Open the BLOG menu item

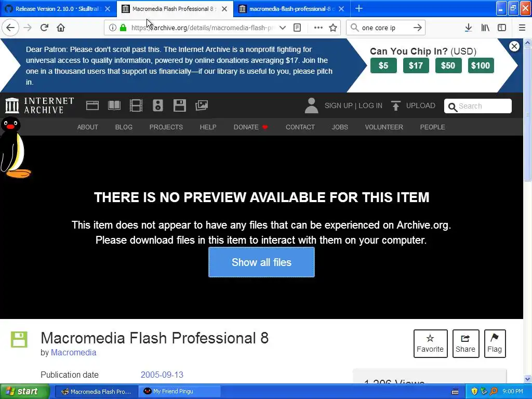click(124, 127)
